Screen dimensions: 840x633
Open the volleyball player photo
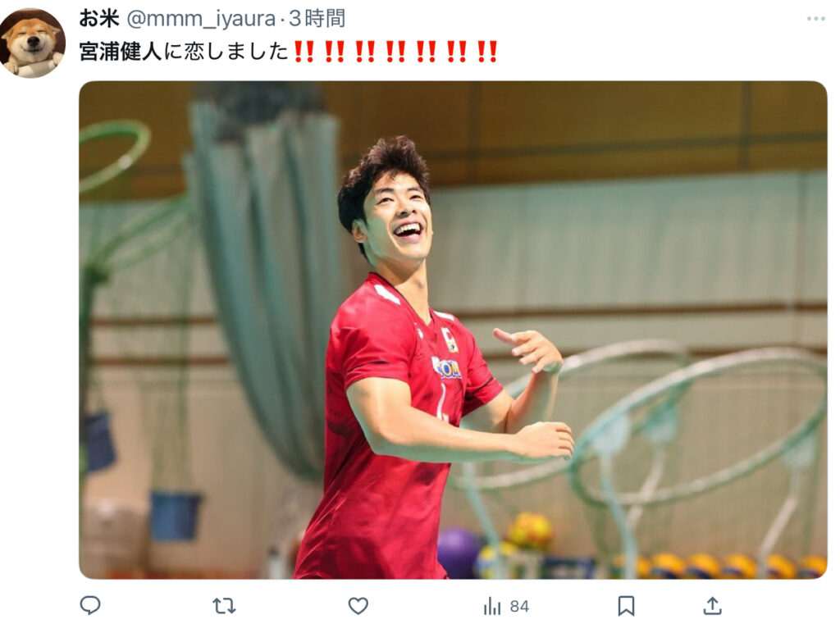tap(453, 330)
